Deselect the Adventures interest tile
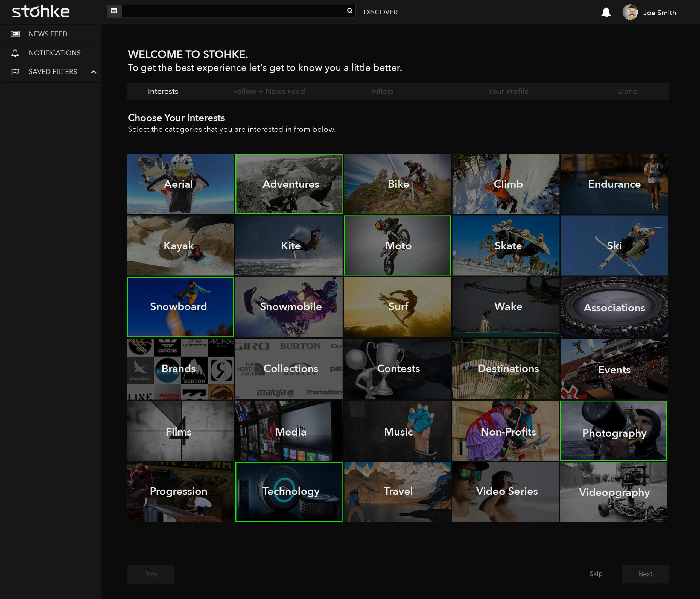 [288, 184]
